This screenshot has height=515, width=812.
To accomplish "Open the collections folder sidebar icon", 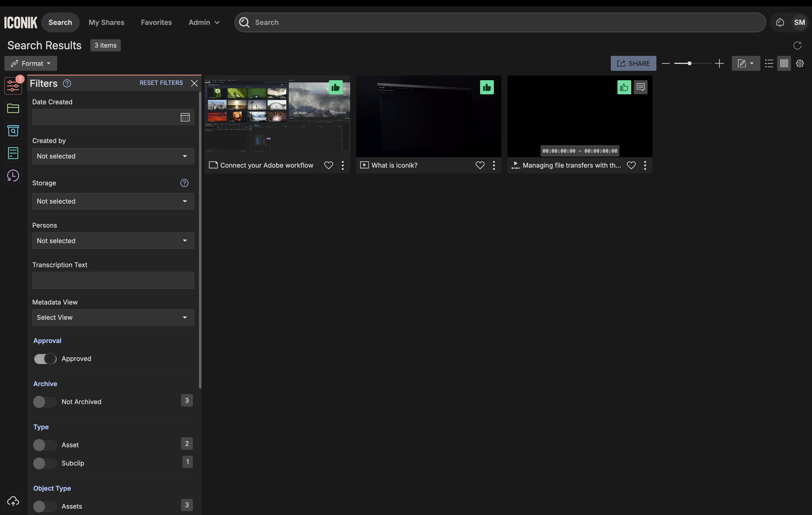I will [x=13, y=108].
